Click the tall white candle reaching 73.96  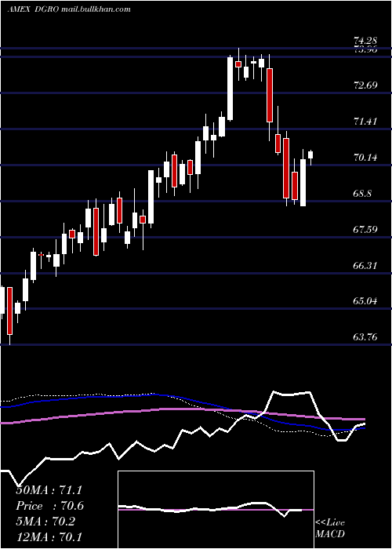click(x=230, y=89)
